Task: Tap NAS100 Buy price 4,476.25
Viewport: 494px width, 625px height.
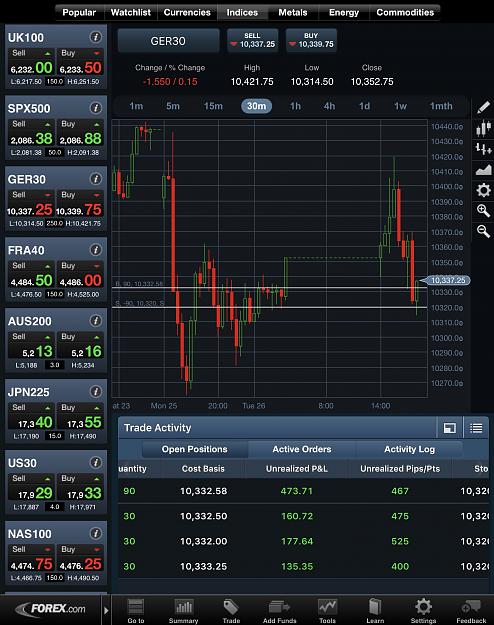Action: click(81, 559)
